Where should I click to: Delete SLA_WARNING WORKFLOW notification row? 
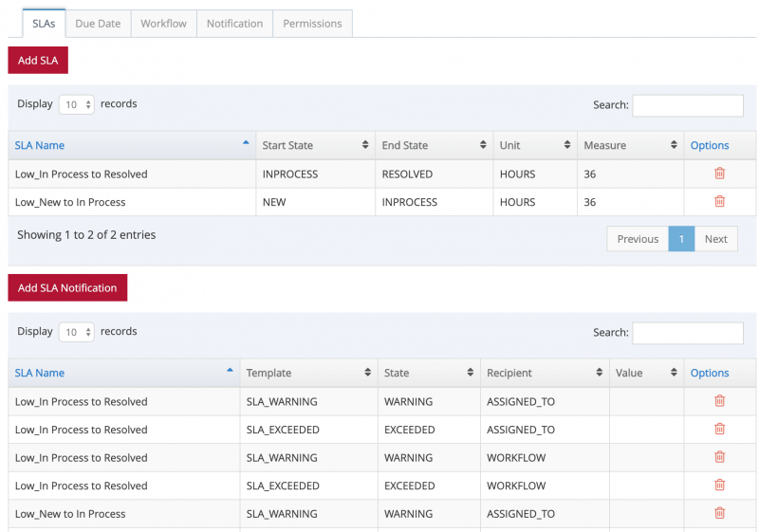click(x=719, y=457)
